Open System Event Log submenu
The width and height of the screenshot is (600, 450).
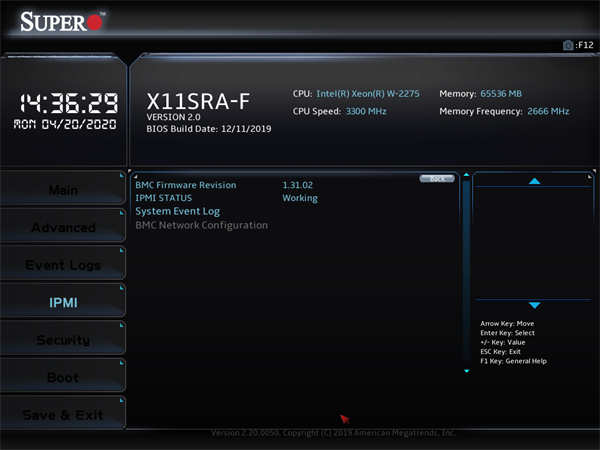pos(178,211)
